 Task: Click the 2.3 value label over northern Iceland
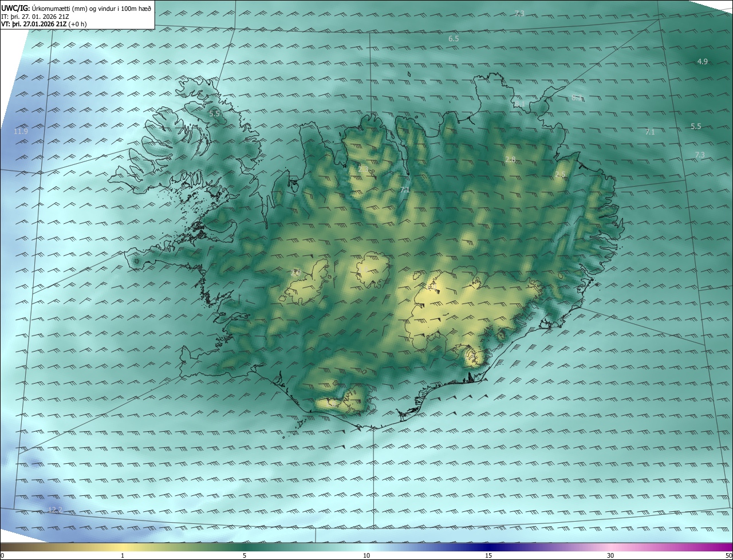pos(363,169)
